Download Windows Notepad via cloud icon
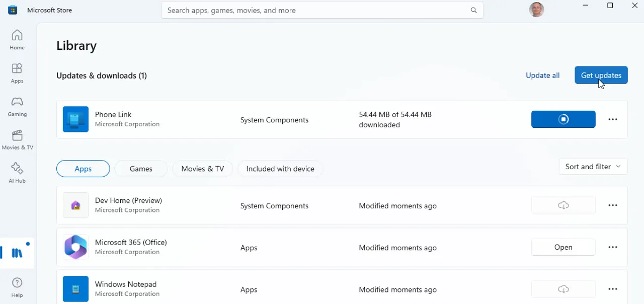This screenshot has height=304, width=644. (x=563, y=289)
